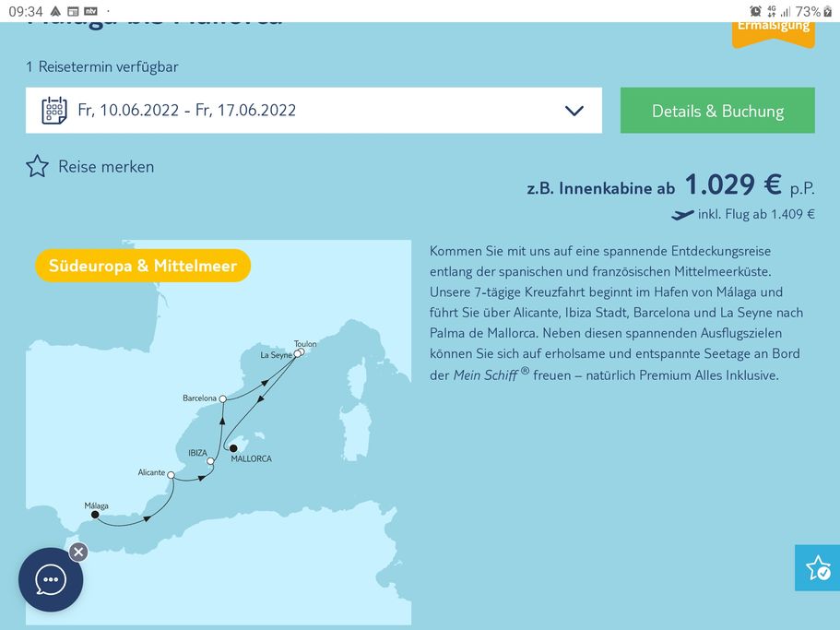This screenshot has height=630, width=840.
Task: Tap the battery indicator in status bar
Action: point(827,11)
